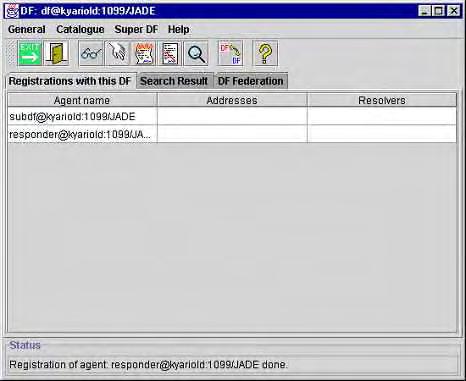
Task: Select the responder@kyarioId:1099/JA... row
Action: [232, 134]
